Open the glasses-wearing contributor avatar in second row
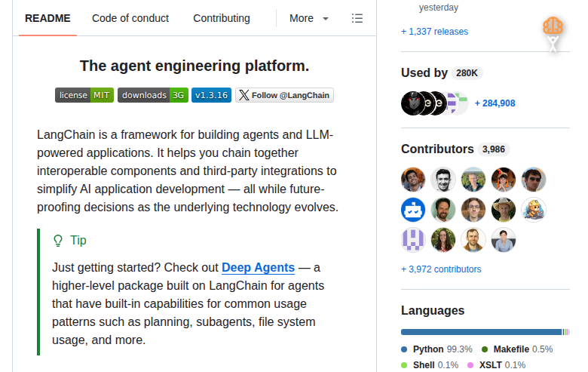This screenshot has width=588, height=372. coord(473,210)
